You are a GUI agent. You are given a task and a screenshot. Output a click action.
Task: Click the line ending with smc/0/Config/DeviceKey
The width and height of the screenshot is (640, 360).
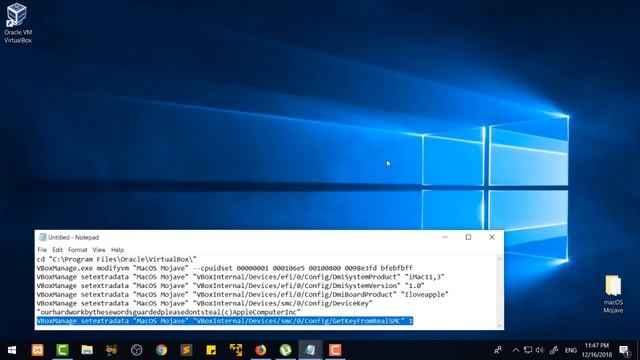point(204,303)
